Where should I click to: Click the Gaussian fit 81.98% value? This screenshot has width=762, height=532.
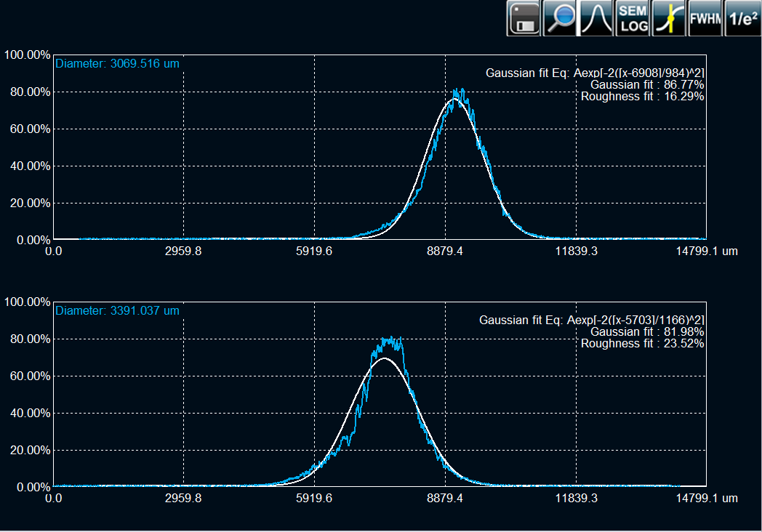pyautogui.click(x=647, y=331)
